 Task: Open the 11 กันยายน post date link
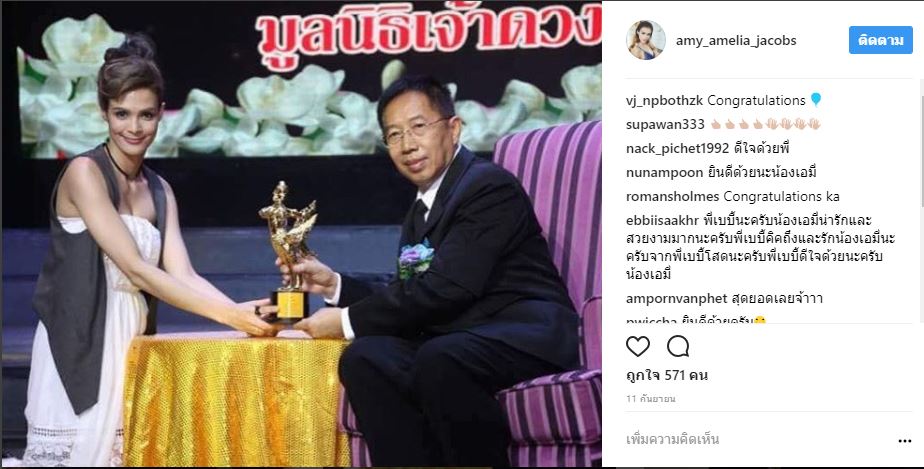651,399
